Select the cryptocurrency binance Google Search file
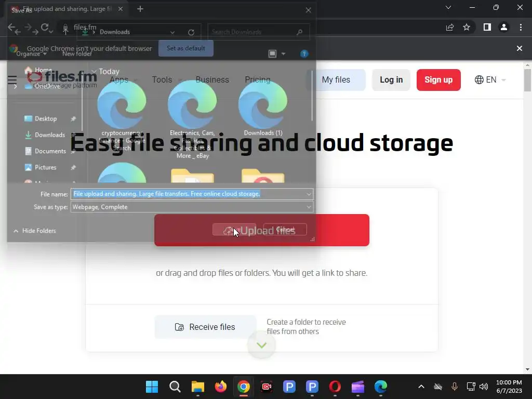 pos(122,115)
